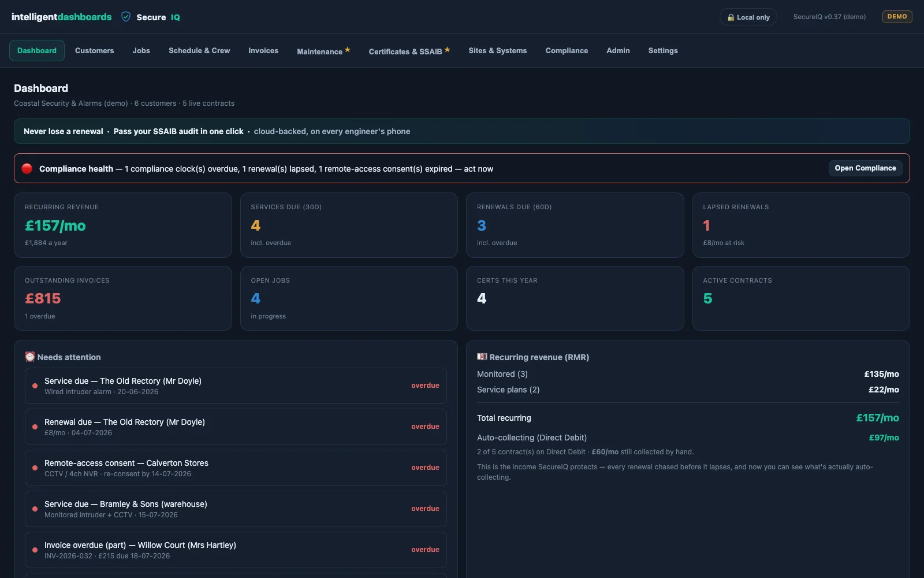
Task: Open the Certs This Year card
Action: (575, 298)
